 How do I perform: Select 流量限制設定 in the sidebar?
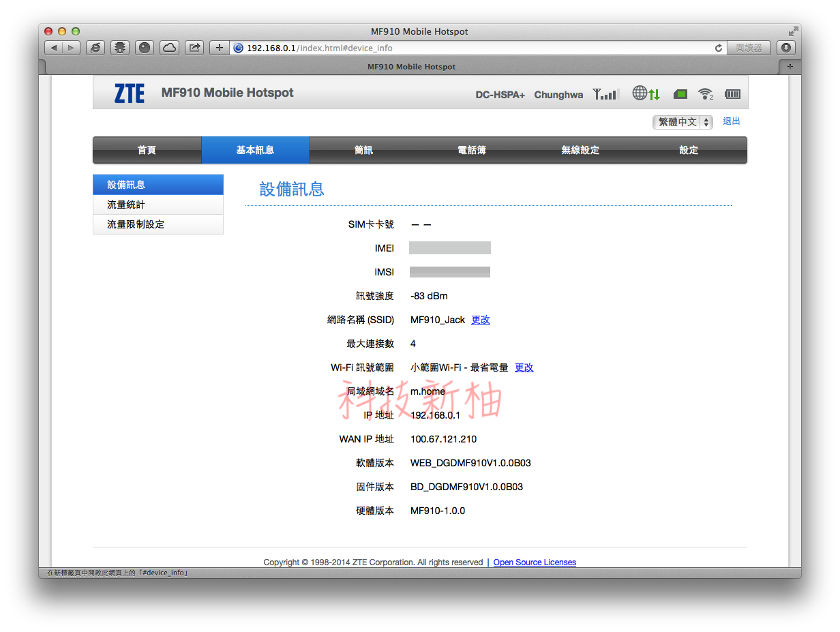158,224
